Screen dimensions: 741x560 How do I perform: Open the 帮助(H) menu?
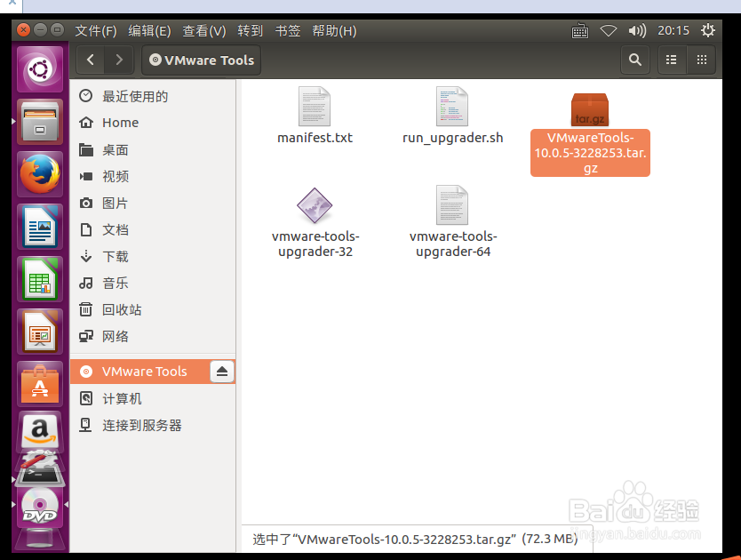click(334, 31)
